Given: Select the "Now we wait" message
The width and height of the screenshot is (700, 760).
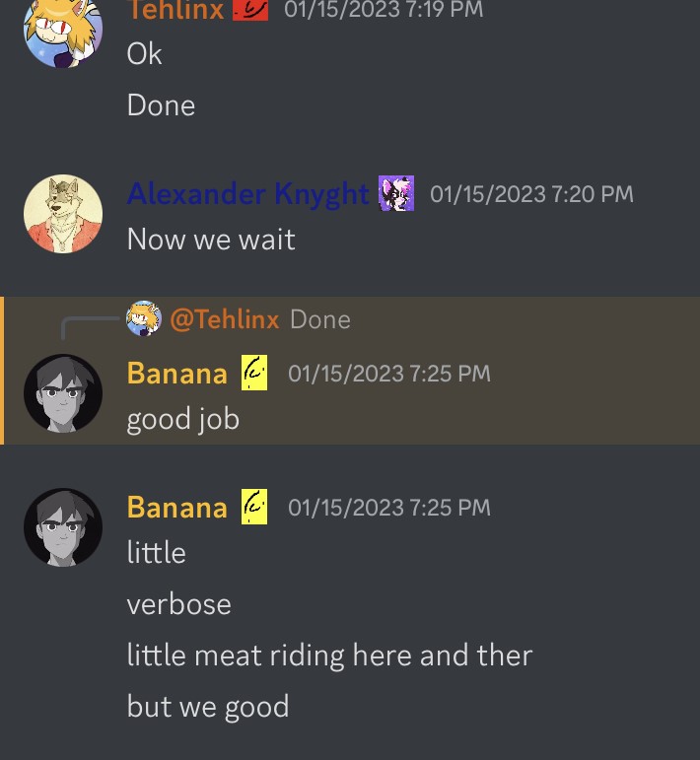Looking at the screenshot, I should pos(211,240).
